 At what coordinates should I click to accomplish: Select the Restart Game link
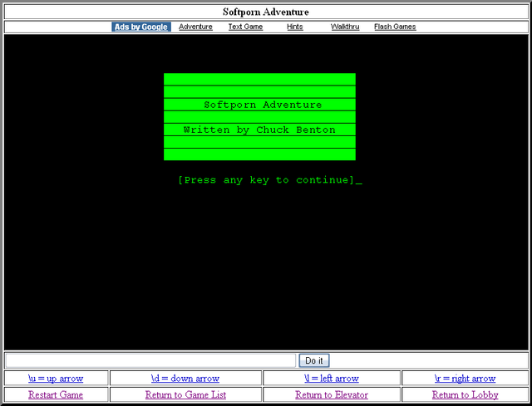(56, 395)
